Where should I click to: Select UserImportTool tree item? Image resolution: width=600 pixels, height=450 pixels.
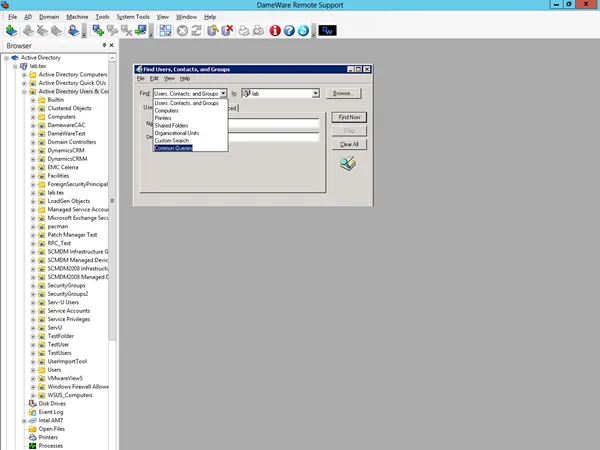67,361
